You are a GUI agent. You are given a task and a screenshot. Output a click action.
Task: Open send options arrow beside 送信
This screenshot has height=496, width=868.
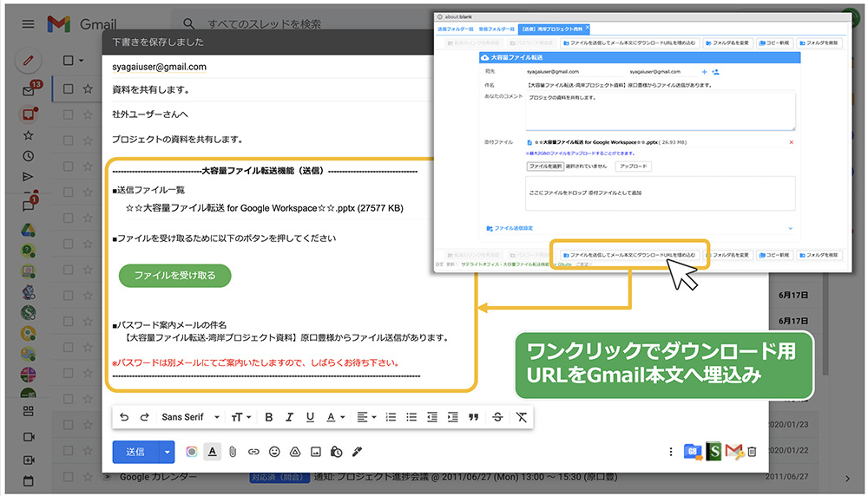point(167,452)
